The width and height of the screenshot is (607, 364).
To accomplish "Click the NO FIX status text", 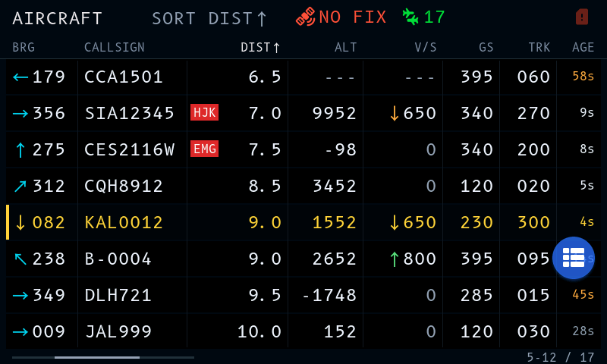I will 353,17.
